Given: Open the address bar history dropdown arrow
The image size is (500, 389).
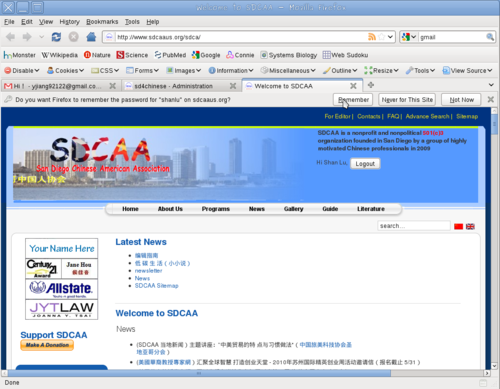Looking at the screenshot, I should point(390,37).
